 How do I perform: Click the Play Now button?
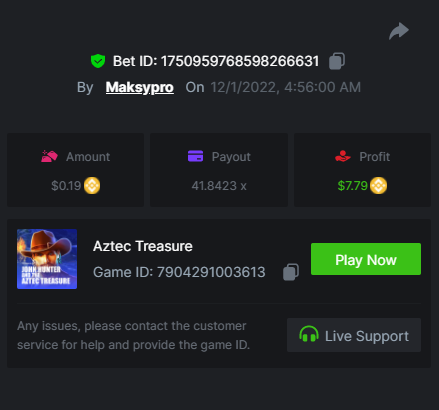[x=366, y=259]
